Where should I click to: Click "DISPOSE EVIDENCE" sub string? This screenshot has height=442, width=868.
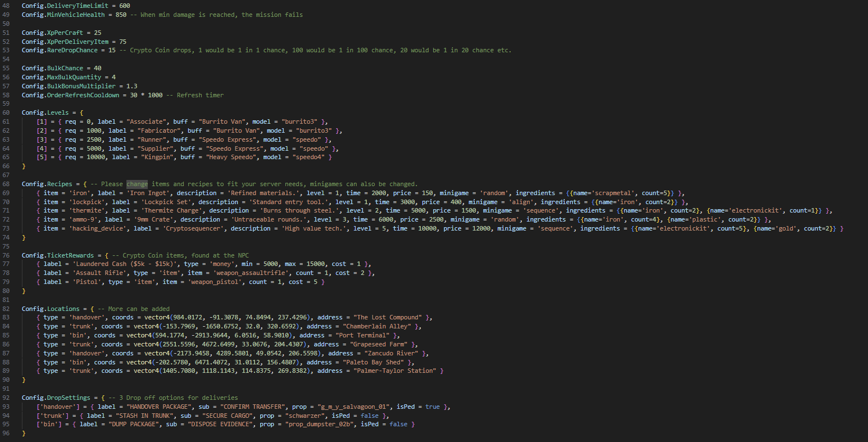[220, 424]
